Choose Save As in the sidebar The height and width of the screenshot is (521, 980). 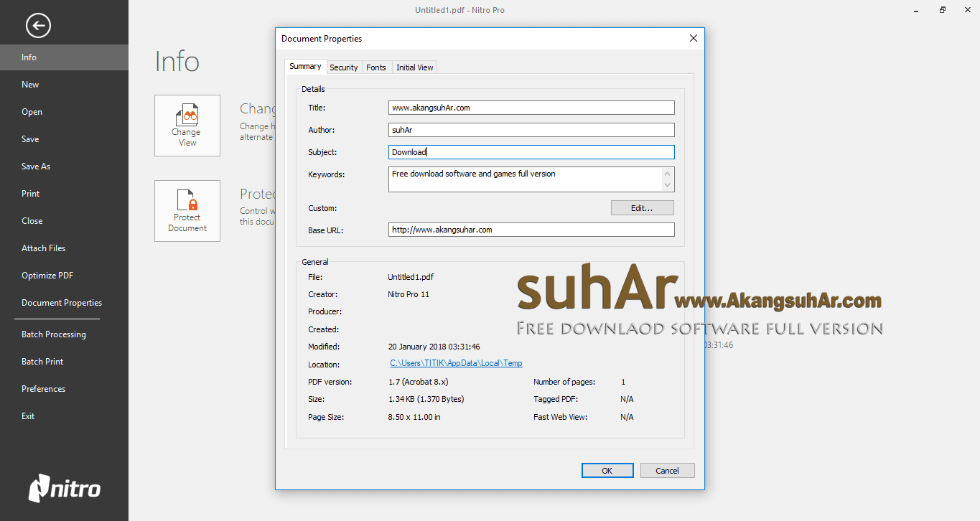click(x=64, y=166)
